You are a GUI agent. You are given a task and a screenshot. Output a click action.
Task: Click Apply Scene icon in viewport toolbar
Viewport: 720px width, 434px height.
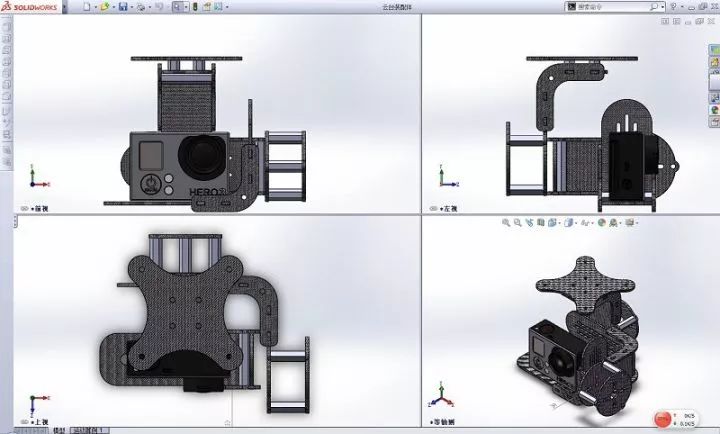pos(614,223)
